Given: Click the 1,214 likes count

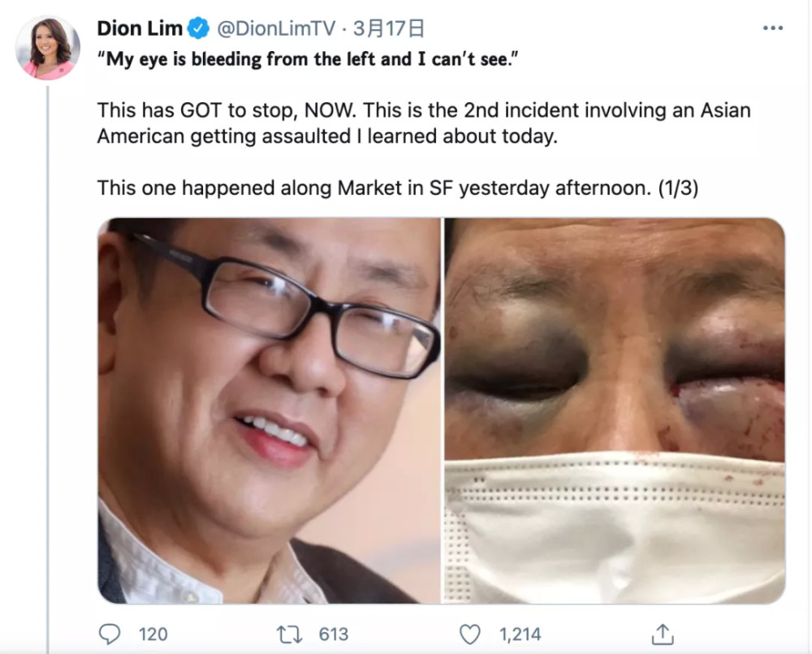Looking at the screenshot, I should click(520, 635).
